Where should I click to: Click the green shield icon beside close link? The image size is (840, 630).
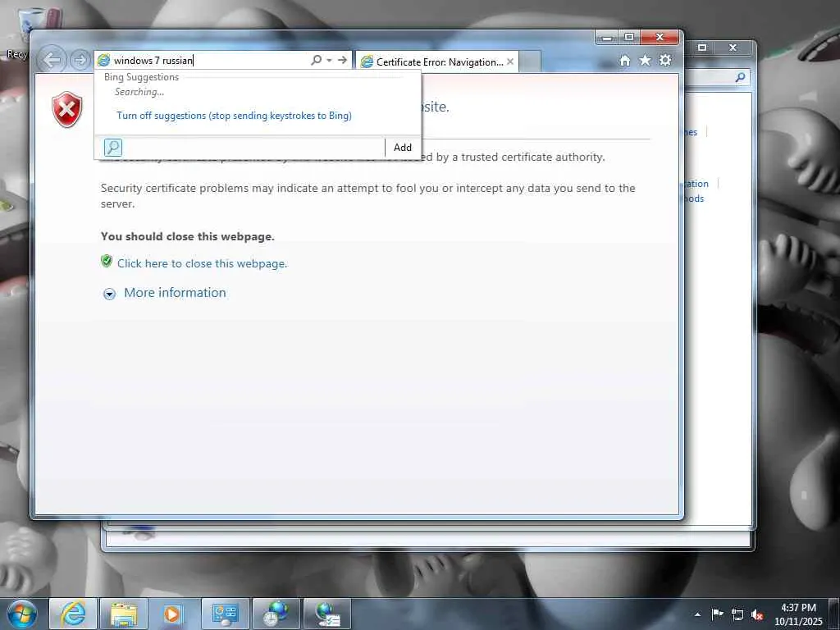(x=107, y=262)
